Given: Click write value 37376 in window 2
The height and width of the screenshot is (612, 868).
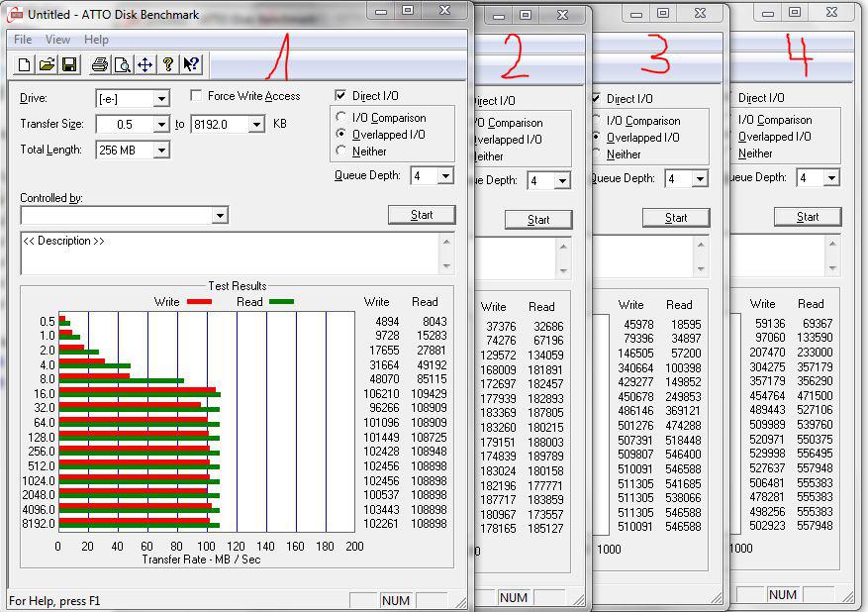Looking at the screenshot, I should pos(501,326).
